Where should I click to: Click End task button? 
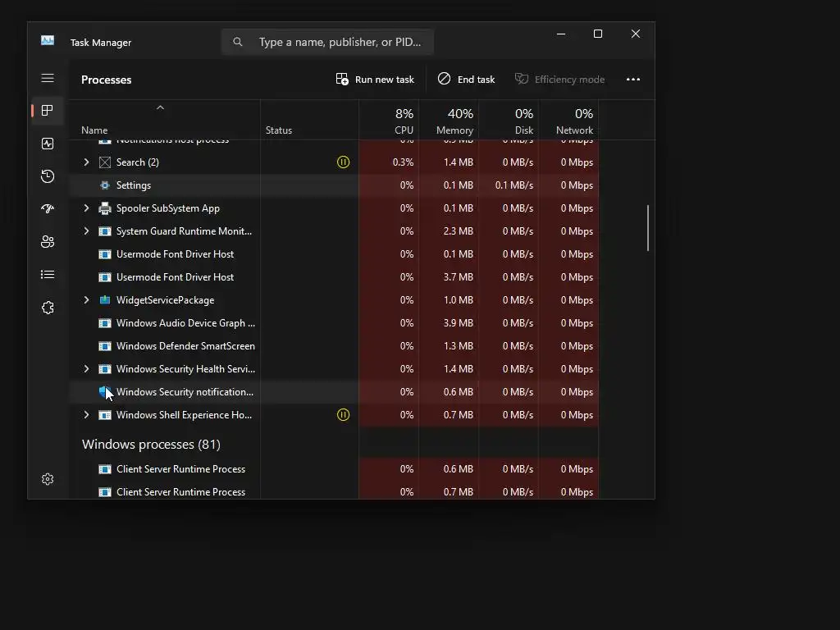tap(466, 80)
